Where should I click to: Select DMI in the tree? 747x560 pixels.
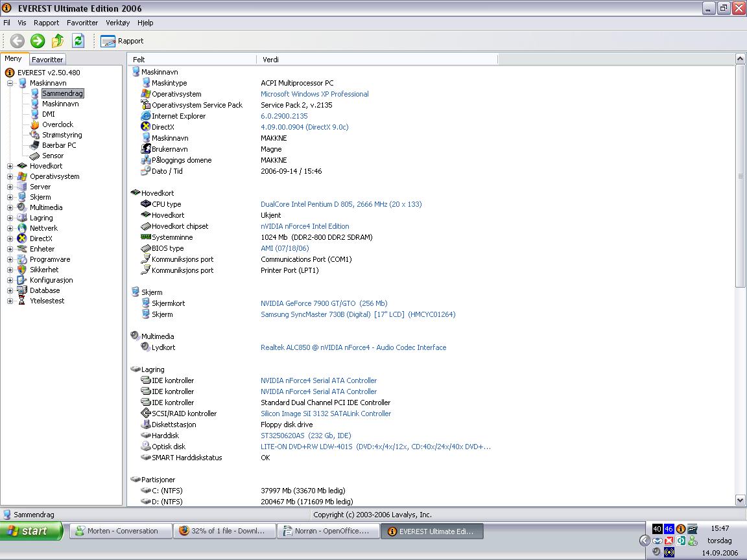(x=48, y=114)
